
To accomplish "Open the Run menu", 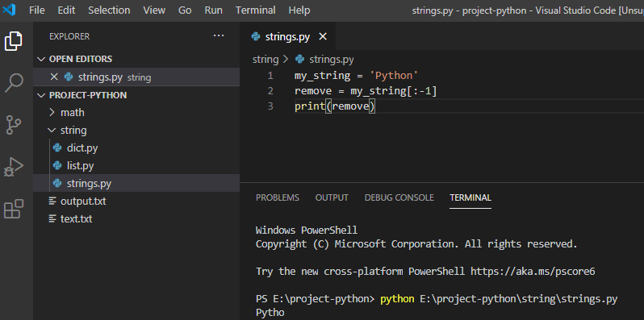I will coord(214,10).
